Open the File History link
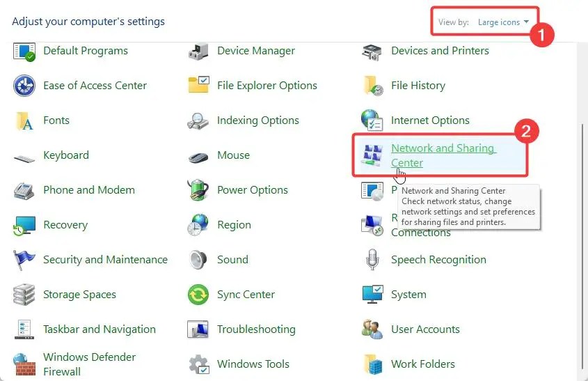 pos(418,86)
